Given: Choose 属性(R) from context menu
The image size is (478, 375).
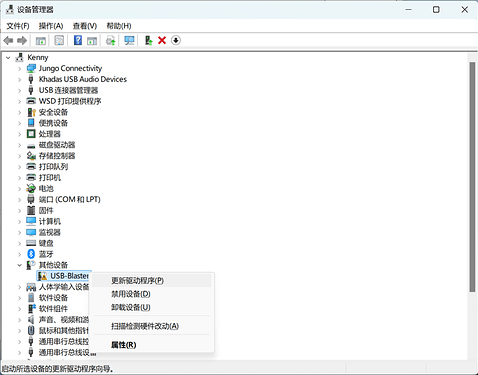Looking at the screenshot, I should click(x=152, y=345).
